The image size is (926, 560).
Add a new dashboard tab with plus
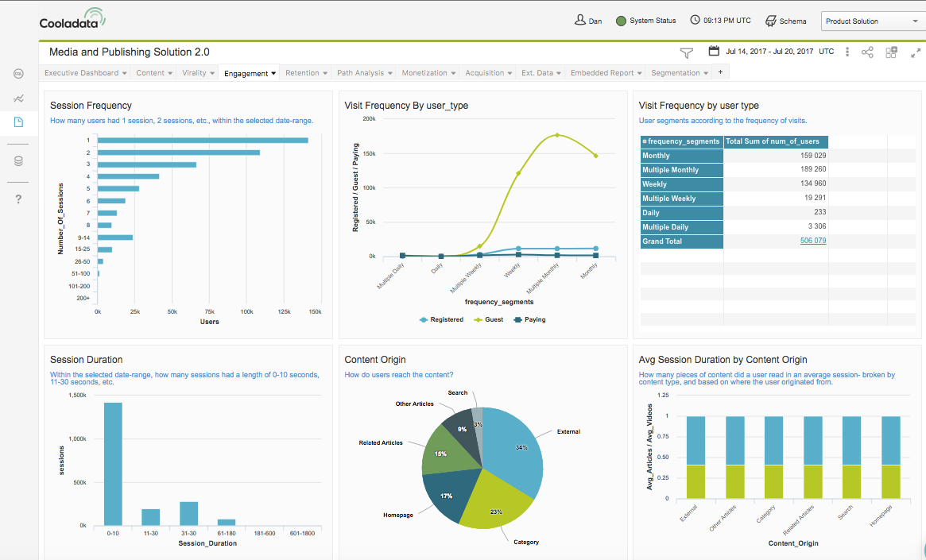click(x=720, y=72)
